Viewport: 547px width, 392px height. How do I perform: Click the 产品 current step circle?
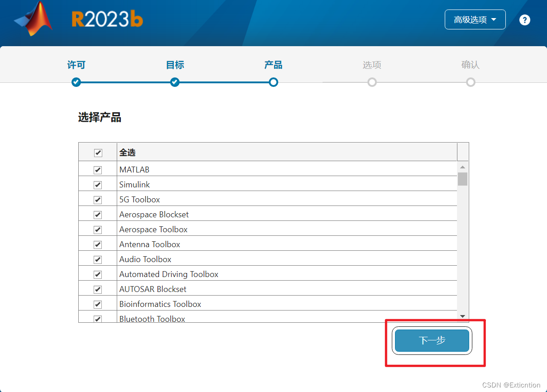(273, 82)
